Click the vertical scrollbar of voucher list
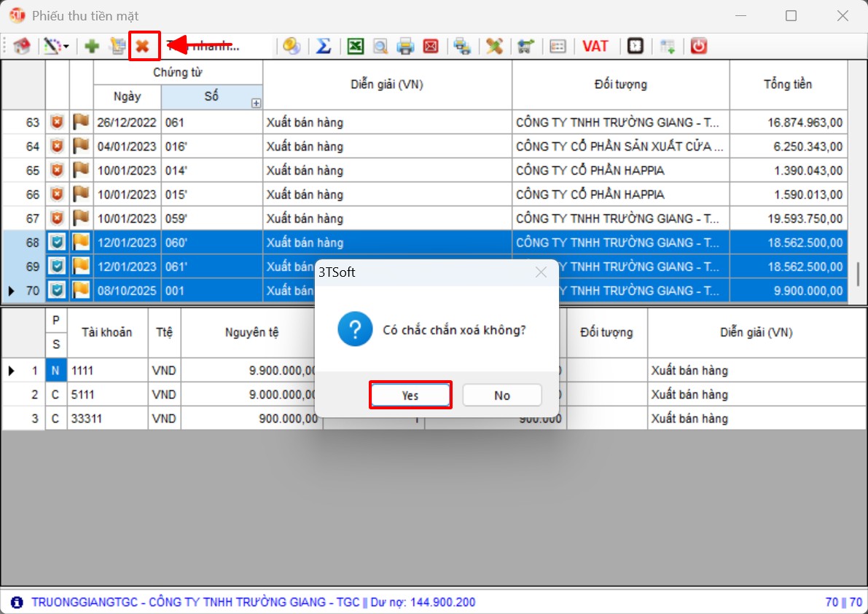The height and width of the screenshot is (614, 868). click(857, 274)
